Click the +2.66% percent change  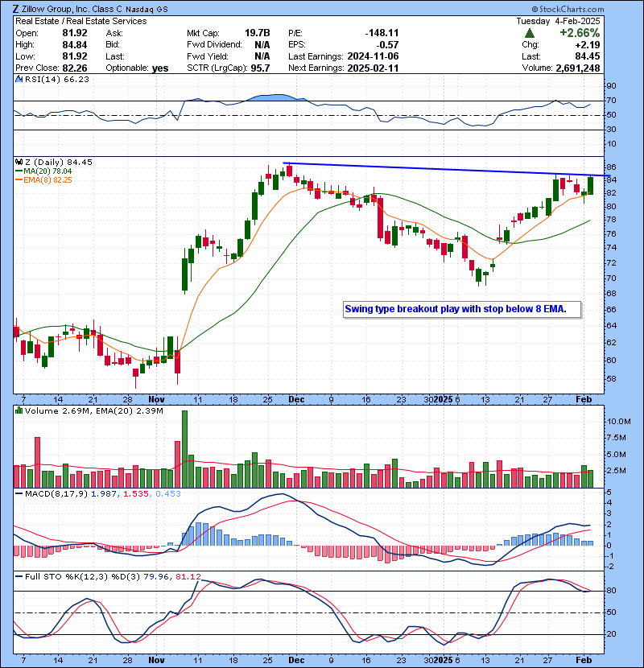tap(580, 33)
